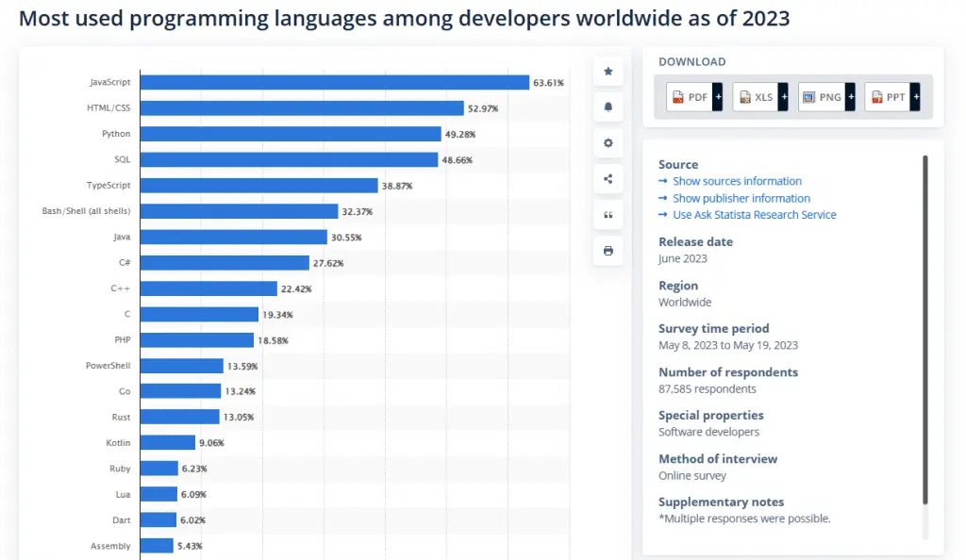Click the PPT presentation icon
This screenshot has width=966, height=560.
pos(876,96)
